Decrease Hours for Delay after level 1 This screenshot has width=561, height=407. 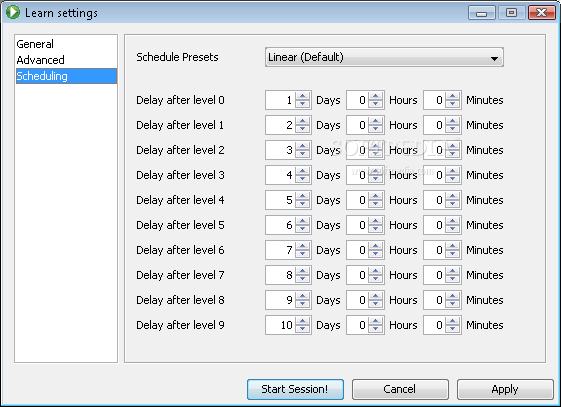point(376,129)
